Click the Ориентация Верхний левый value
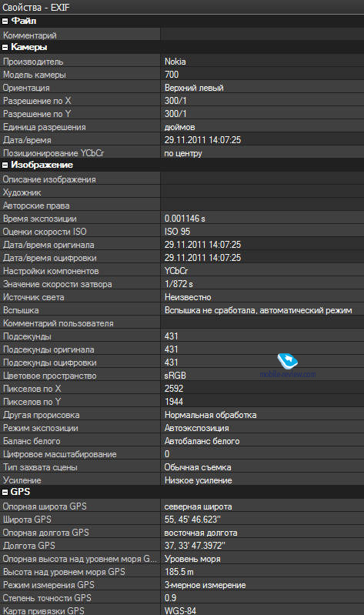The image size is (364, 615). click(x=194, y=88)
